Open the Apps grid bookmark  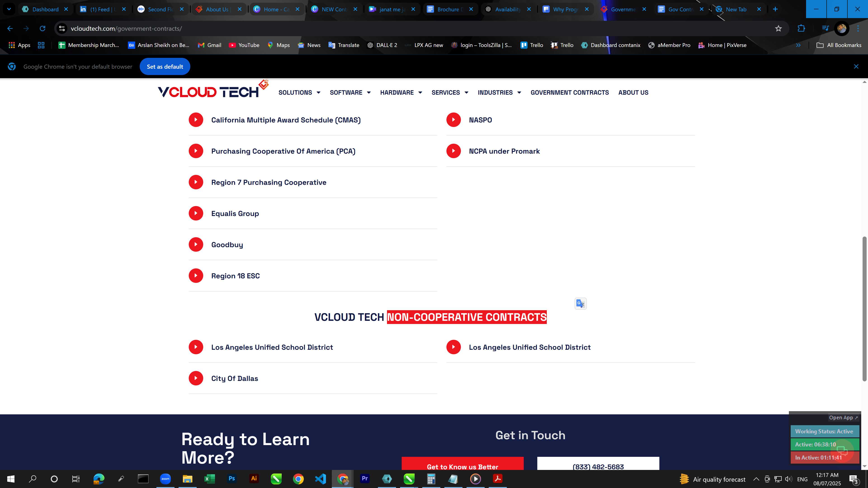click(19, 45)
